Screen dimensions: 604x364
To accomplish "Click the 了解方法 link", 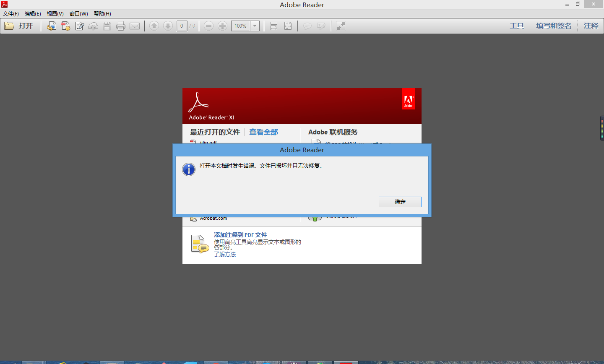I will point(225,255).
